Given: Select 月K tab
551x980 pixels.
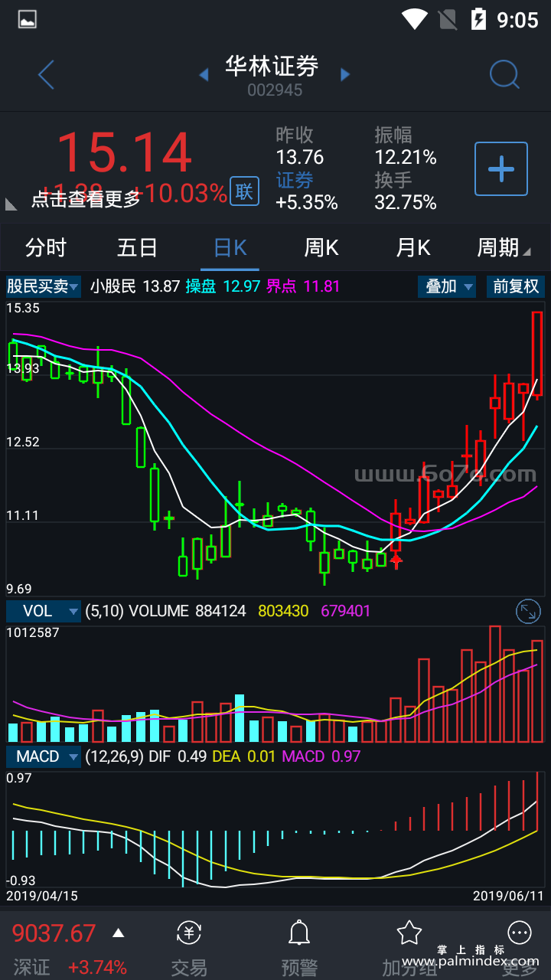Looking at the screenshot, I should (x=413, y=247).
